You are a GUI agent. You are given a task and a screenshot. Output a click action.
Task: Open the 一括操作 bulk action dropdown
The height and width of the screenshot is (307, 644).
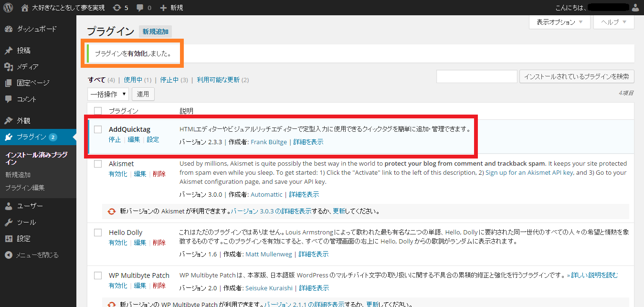pyautogui.click(x=108, y=94)
